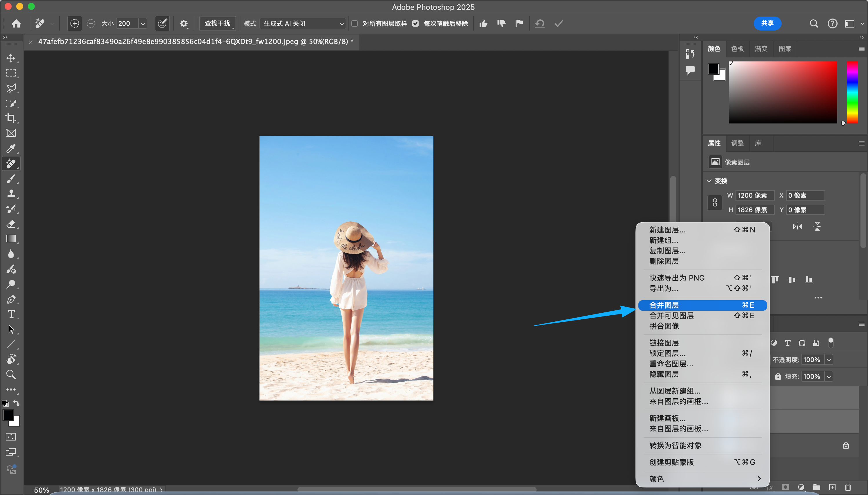Viewport: 868px width, 495px height.
Task: Click the 查找干扰 button
Action: tap(218, 23)
